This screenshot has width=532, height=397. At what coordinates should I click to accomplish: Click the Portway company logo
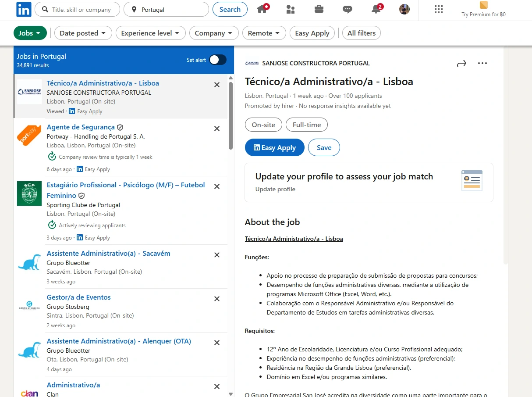29,136
